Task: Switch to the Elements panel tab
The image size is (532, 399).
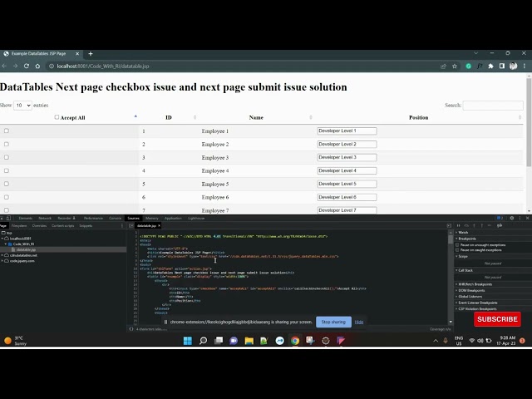Action: [26, 218]
